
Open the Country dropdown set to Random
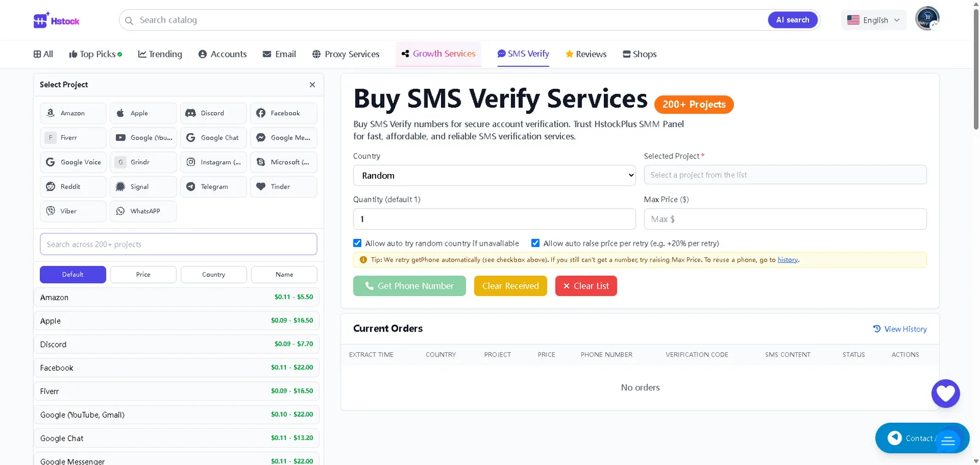494,175
